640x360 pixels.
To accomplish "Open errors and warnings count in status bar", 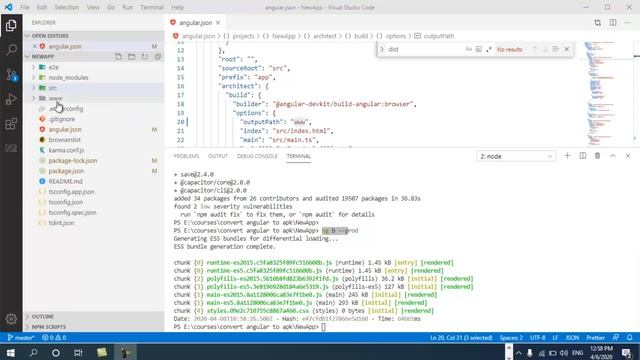I will tap(54, 338).
